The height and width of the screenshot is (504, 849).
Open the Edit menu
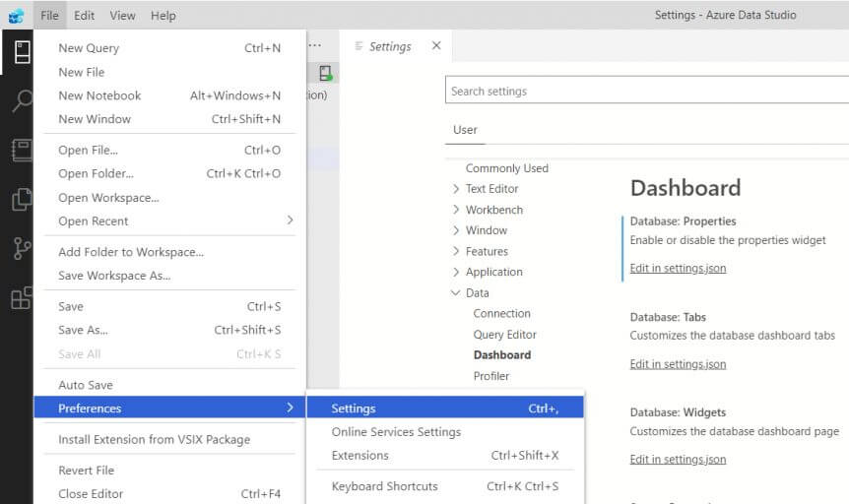[x=84, y=16]
